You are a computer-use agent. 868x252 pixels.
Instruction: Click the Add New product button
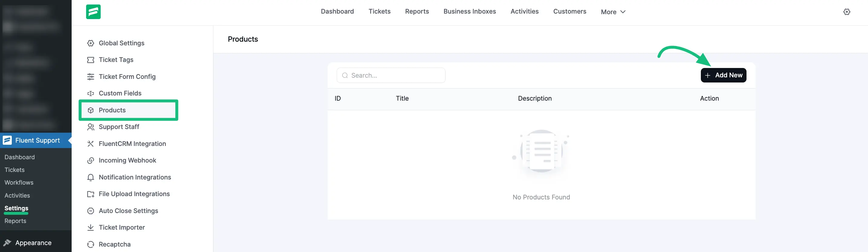tap(724, 75)
